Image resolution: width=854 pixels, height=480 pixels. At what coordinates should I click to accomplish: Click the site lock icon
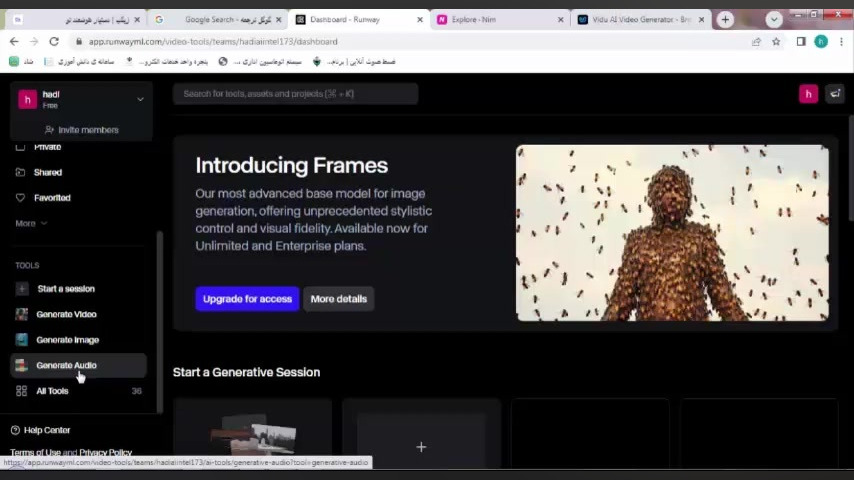click(79, 41)
